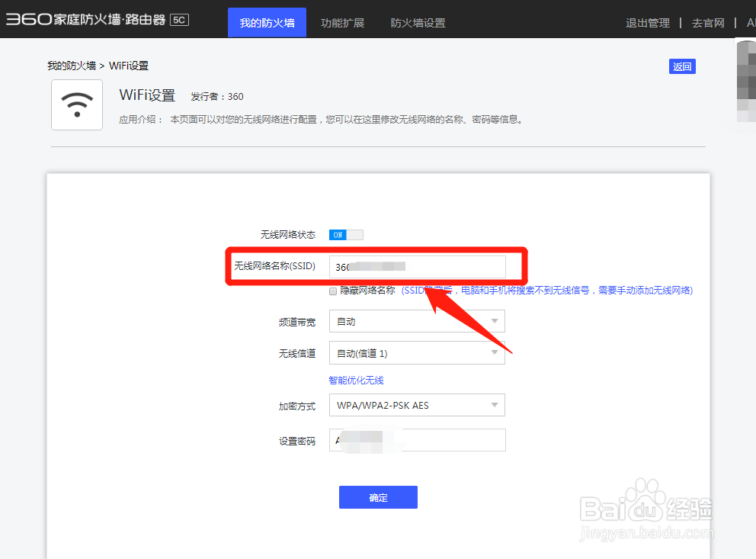Click the 确定 confirm button
Screen dimensions: 756x559
coord(378,496)
